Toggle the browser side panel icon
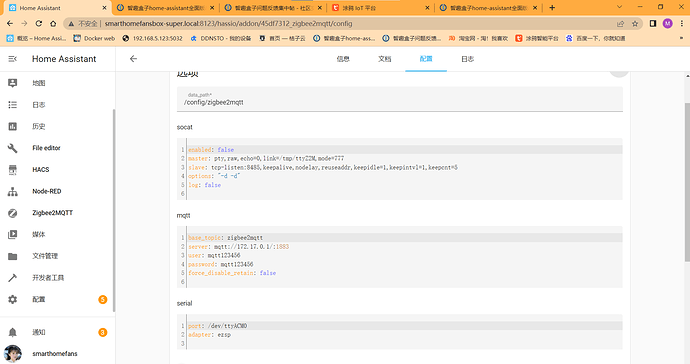Image resolution: width=690 pixels, height=364 pixels. [653, 24]
